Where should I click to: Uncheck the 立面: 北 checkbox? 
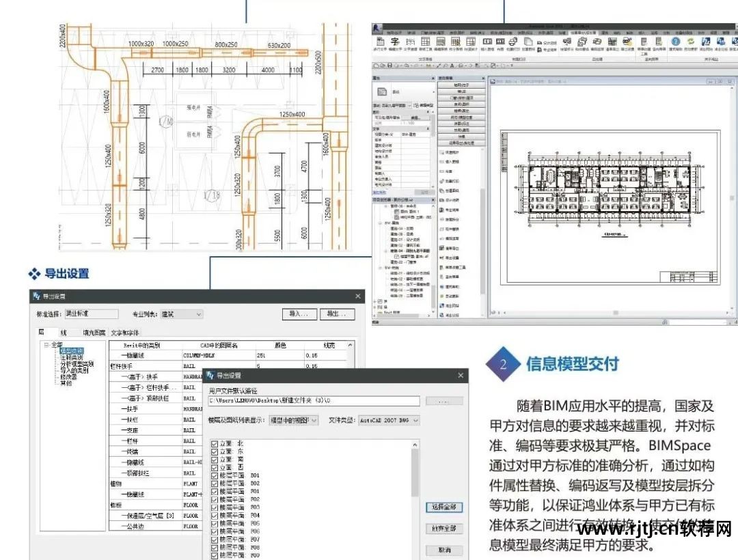click(x=215, y=443)
